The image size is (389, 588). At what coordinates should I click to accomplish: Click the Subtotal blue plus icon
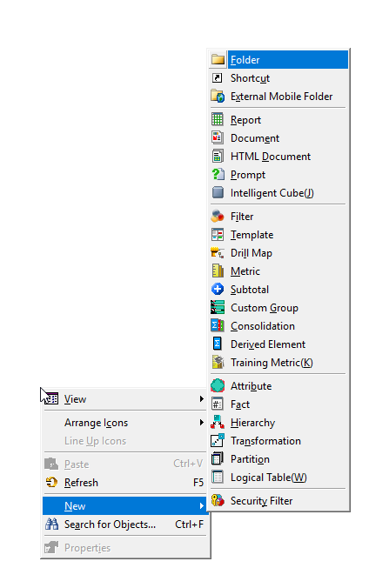tap(218, 289)
